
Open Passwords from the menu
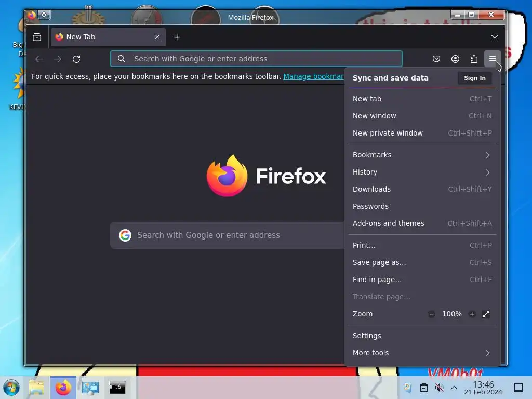pyautogui.click(x=422, y=206)
